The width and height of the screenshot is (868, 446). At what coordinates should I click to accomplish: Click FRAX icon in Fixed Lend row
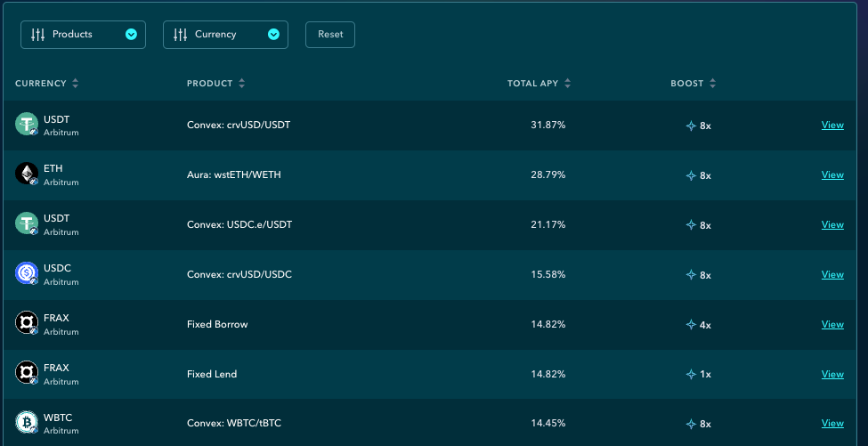point(27,373)
